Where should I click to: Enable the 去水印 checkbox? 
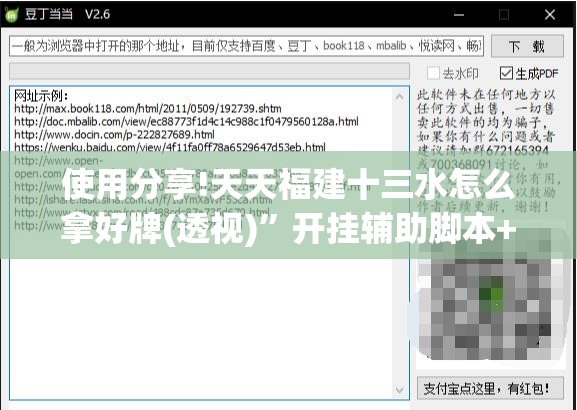pos(433,73)
